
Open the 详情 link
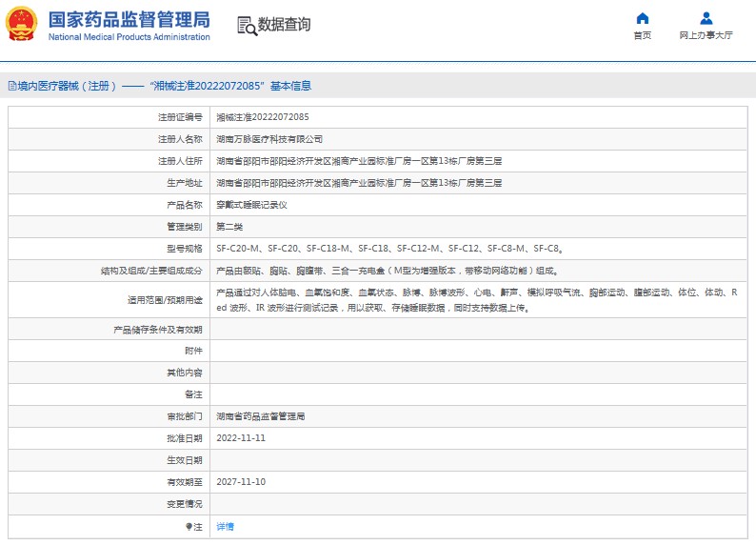click(225, 527)
